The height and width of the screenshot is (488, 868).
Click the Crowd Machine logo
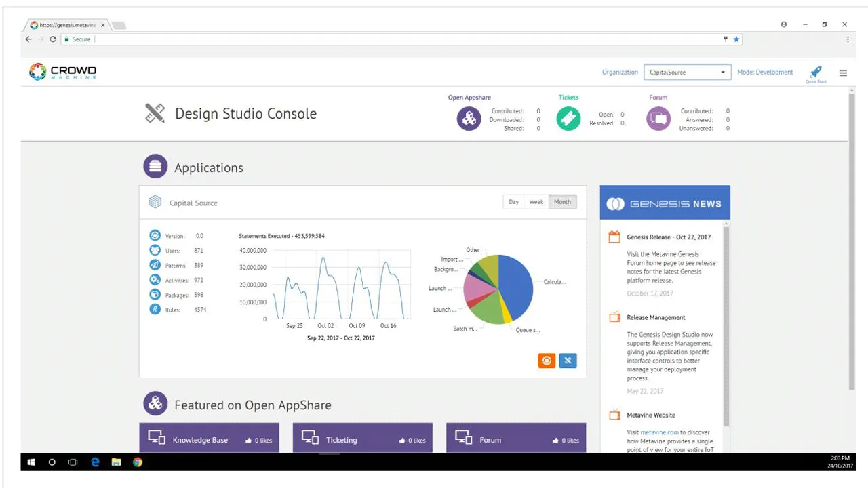[x=62, y=72]
